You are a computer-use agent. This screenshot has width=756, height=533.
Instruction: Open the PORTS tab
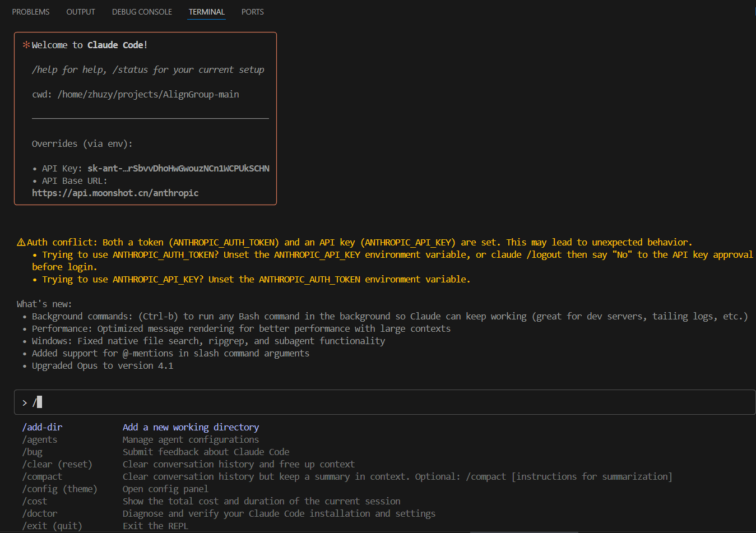[252, 11]
